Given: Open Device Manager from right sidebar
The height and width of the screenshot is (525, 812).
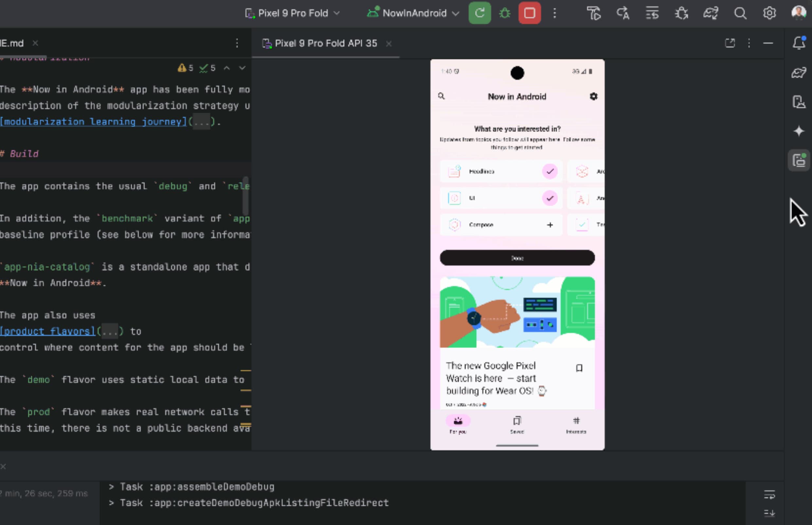Looking at the screenshot, I should coord(799,101).
